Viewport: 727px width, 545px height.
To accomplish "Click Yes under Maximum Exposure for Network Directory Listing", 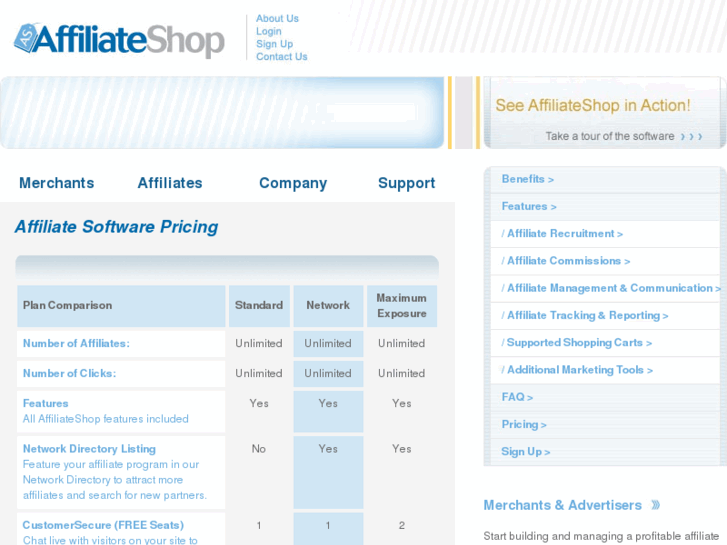I will (402, 449).
